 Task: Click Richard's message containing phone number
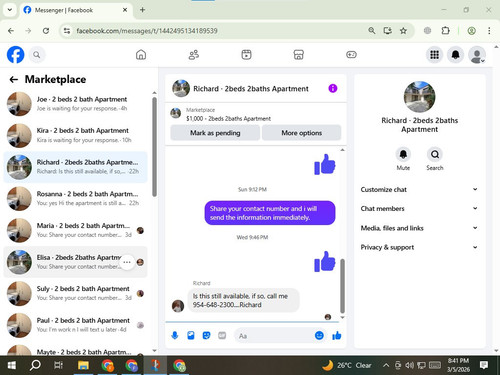pos(243,300)
